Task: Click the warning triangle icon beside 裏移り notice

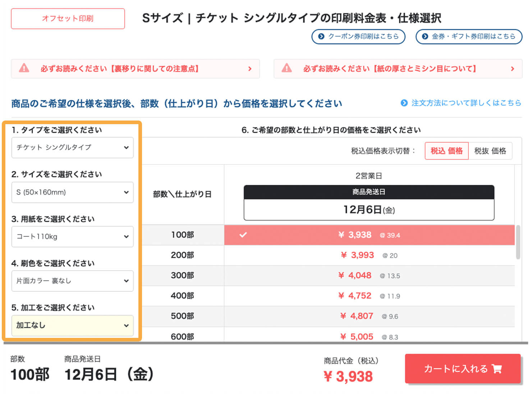Action: 24,68
